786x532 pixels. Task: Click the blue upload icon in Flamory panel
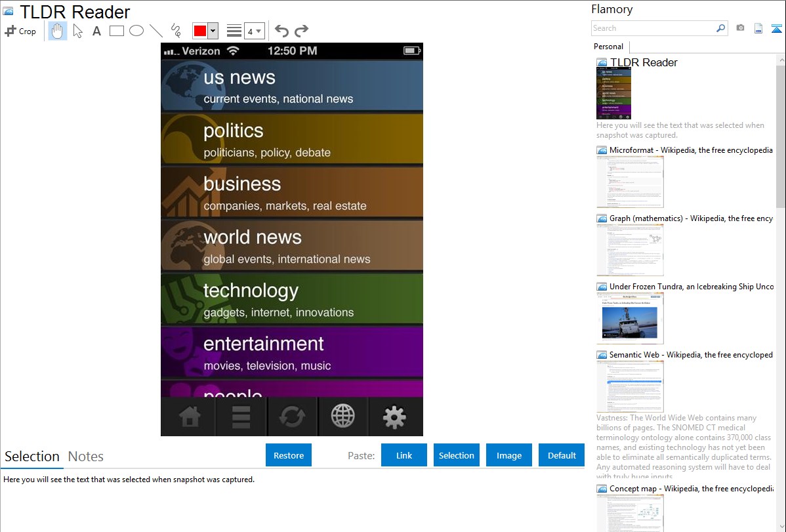pos(776,28)
